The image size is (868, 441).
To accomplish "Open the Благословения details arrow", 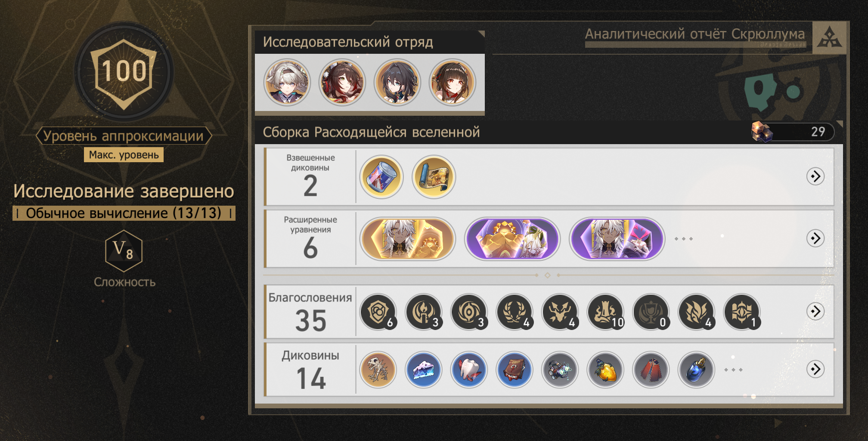I will [x=815, y=311].
